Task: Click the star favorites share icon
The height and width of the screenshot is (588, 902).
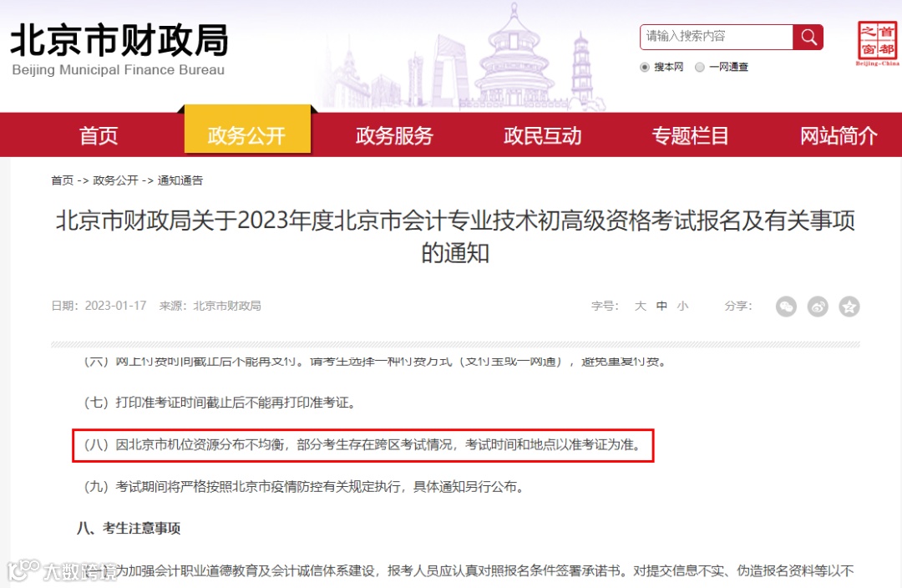Action: (x=849, y=307)
